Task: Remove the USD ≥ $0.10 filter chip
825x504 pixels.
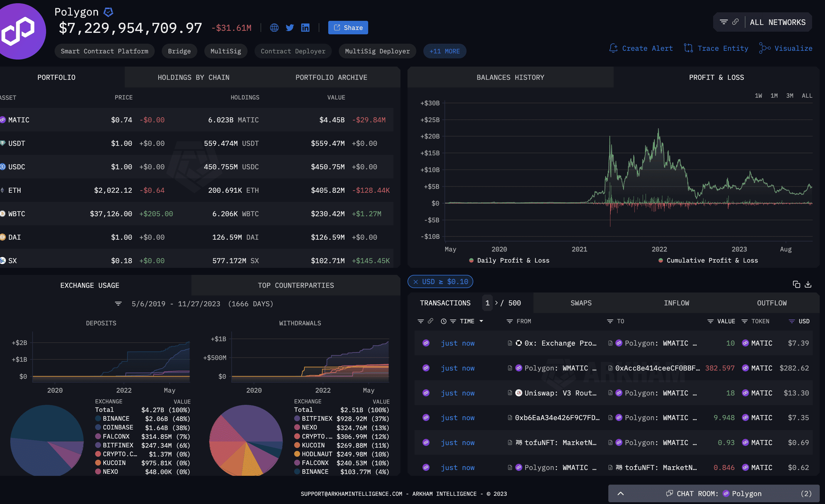Action: tap(415, 282)
